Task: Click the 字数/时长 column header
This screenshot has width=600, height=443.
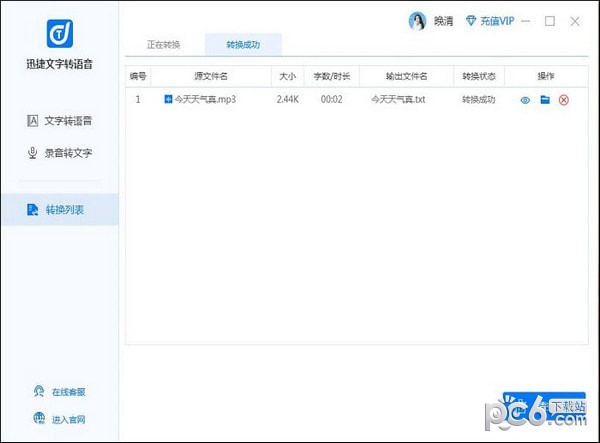Action: [331, 76]
